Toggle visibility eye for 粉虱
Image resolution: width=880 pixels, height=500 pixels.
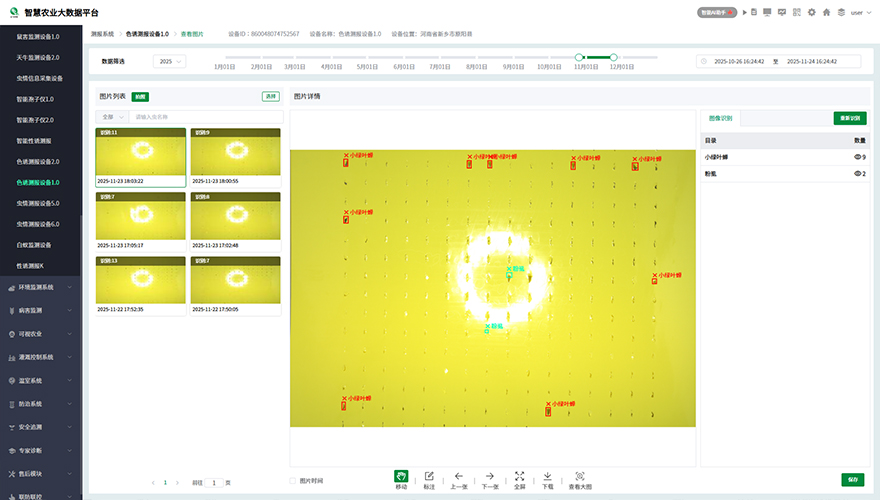click(857, 173)
